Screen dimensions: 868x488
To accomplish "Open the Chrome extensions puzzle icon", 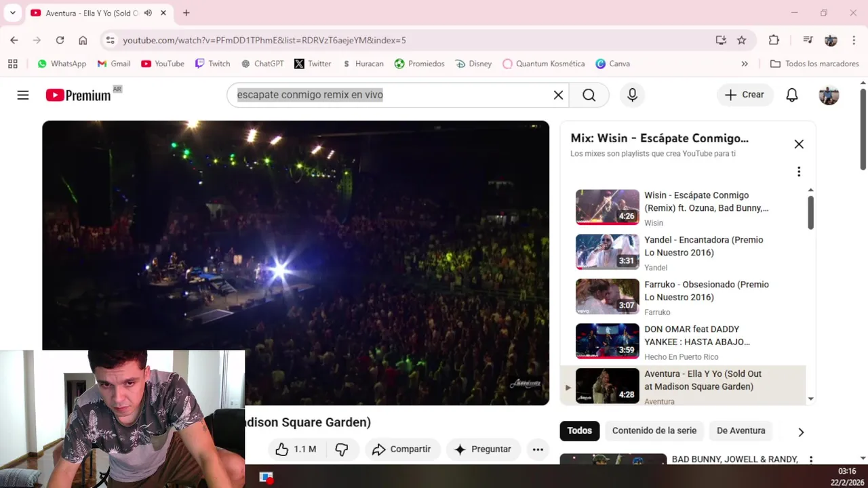I will (x=774, y=40).
